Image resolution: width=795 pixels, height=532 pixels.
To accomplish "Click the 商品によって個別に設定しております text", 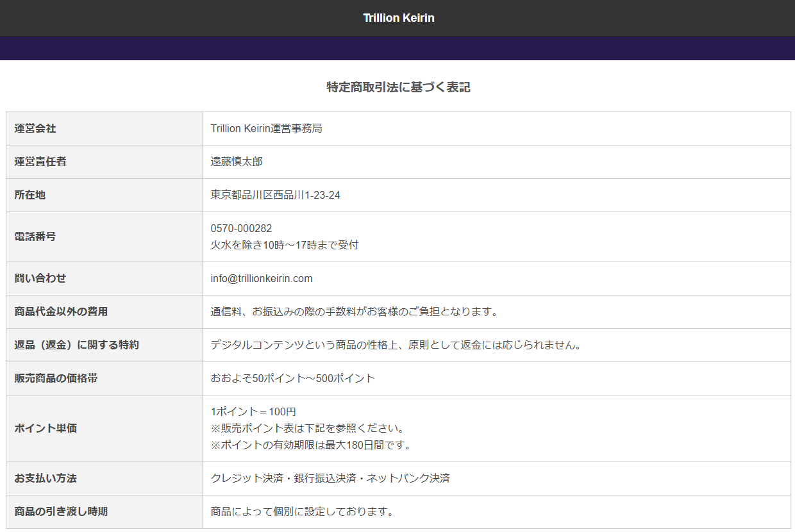I will pos(303,511).
